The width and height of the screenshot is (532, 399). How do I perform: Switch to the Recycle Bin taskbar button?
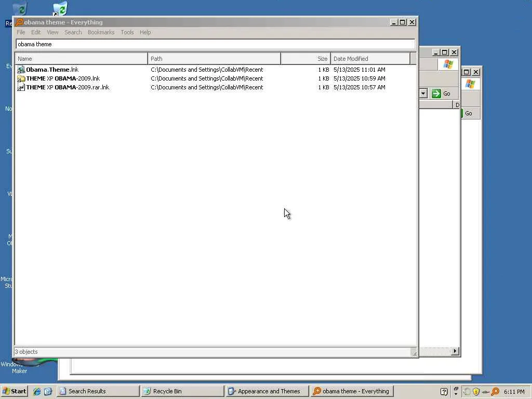(182, 391)
